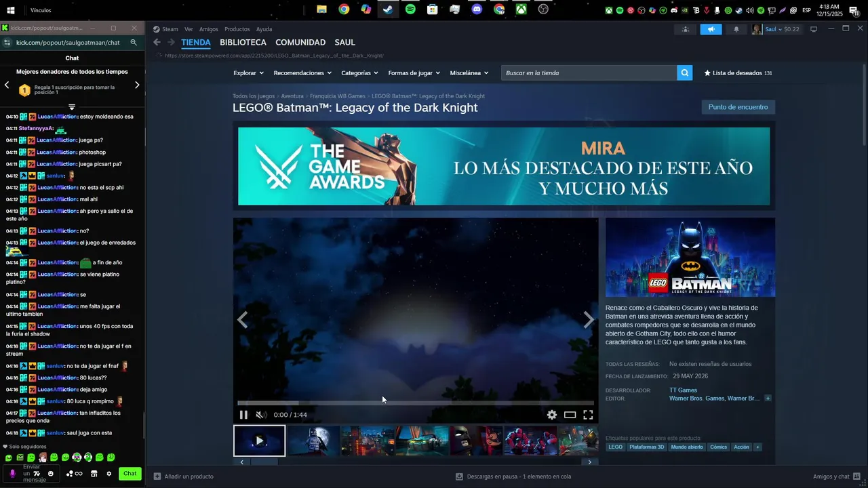Open the Kick shop icon
Viewport: 868px width, 488px height.
point(94,474)
